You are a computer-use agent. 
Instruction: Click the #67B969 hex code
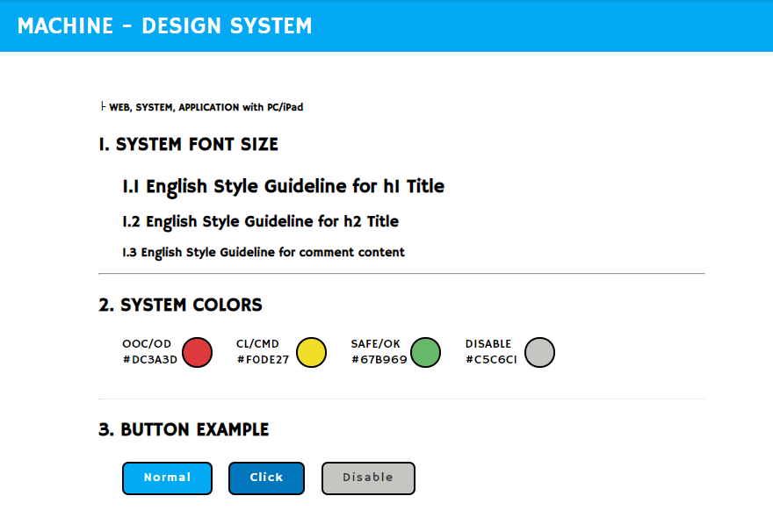(379, 360)
